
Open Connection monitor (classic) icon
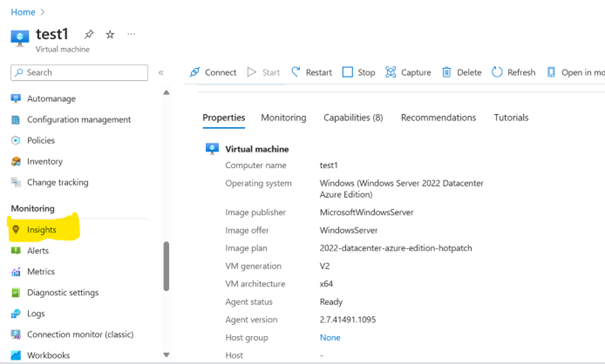click(16, 334)
